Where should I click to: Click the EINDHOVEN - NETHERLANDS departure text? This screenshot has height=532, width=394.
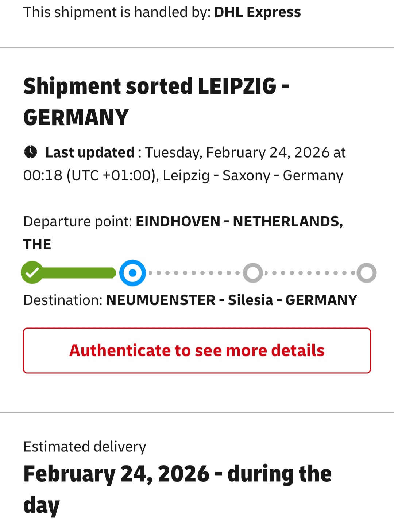(239, 221)
